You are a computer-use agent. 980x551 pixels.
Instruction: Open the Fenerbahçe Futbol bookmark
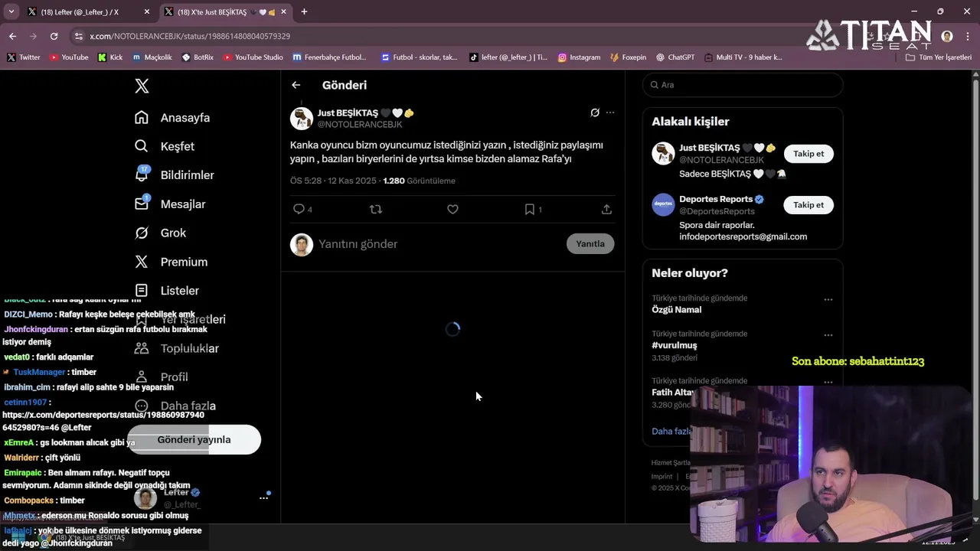(x=329, y=57)
